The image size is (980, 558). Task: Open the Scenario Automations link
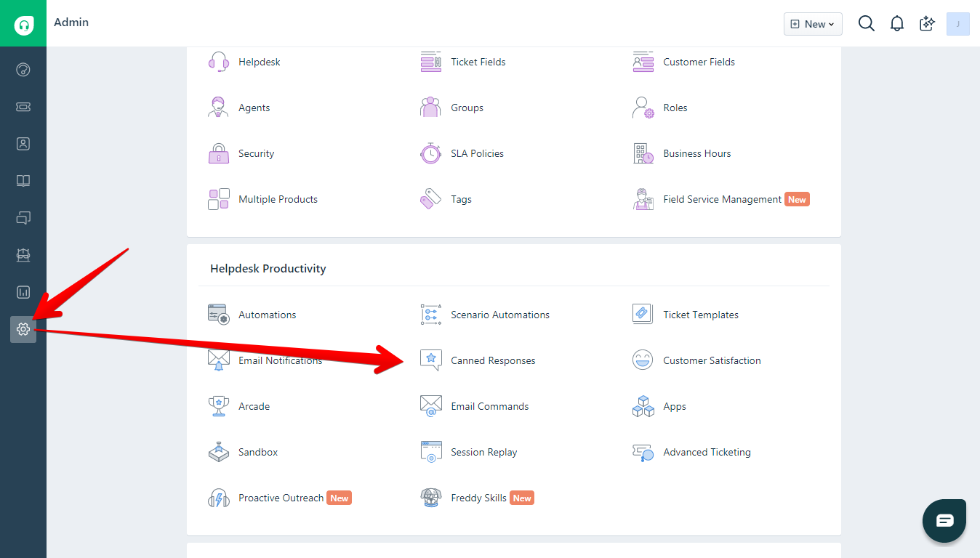click(500, 315)
